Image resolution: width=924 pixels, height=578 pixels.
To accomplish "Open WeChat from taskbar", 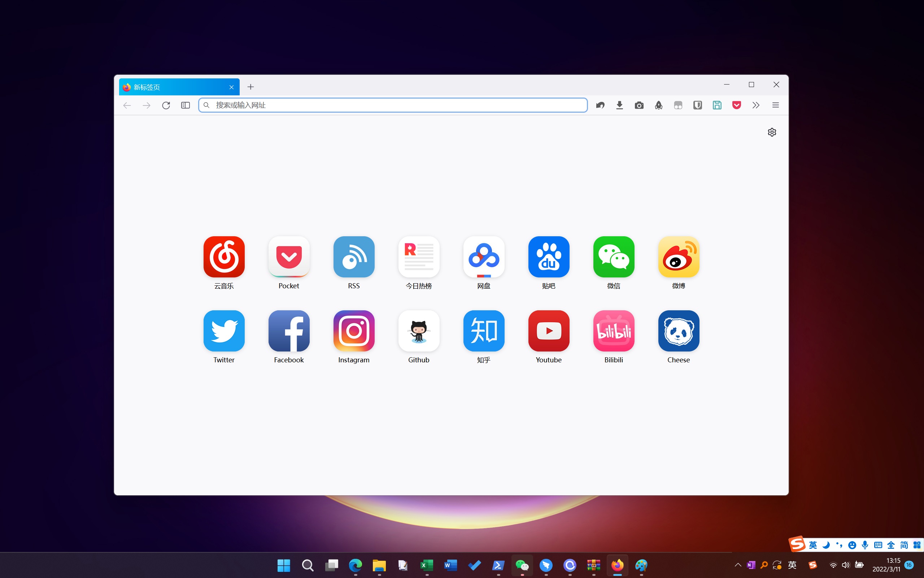I will [x=522, y=565].
